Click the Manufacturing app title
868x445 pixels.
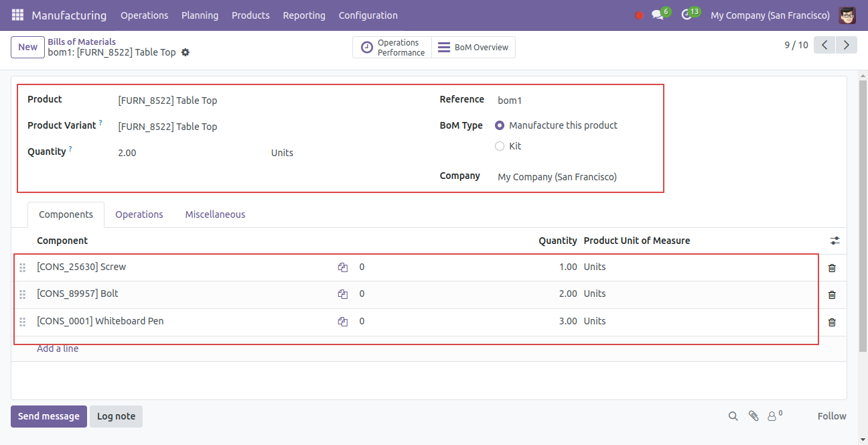click(69, 15)
